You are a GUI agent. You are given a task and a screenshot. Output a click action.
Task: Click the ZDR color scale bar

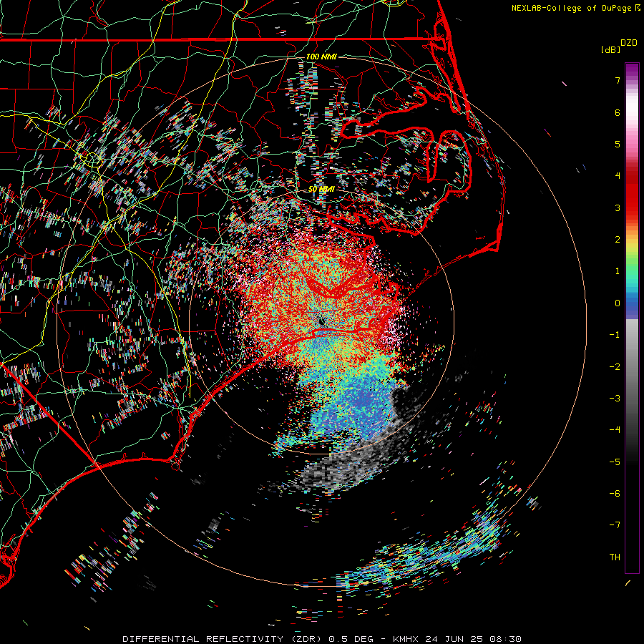632,318
